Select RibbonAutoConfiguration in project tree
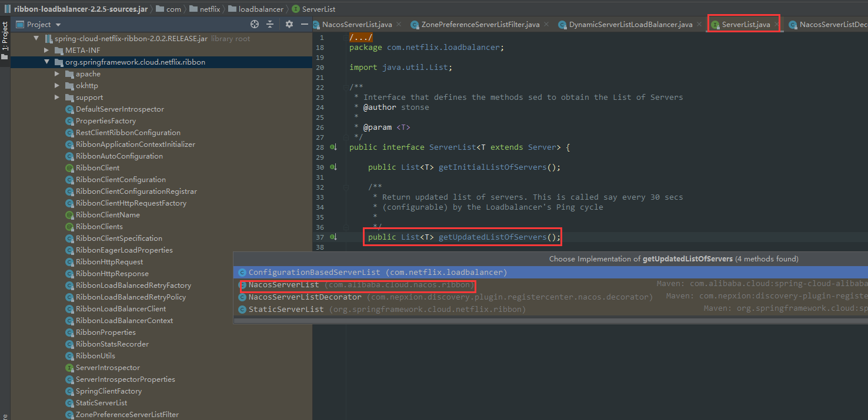The width and height of the screenshot is (868, 420). pos(119,156)
